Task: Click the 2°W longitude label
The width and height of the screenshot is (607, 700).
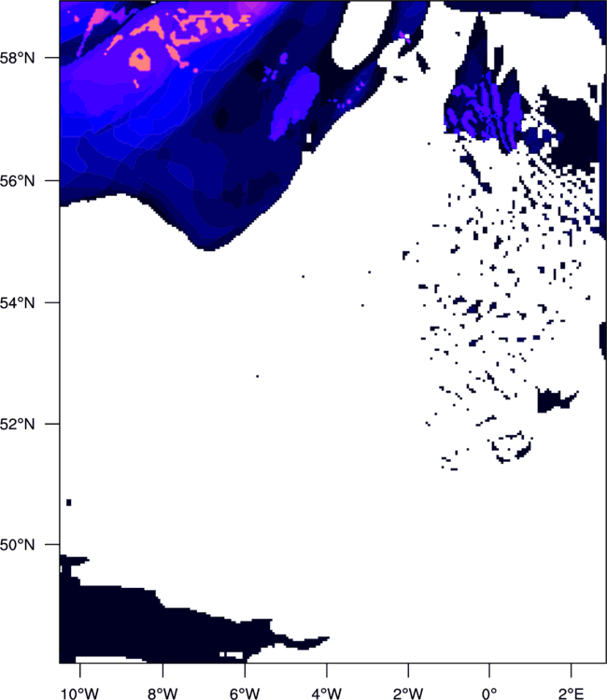Action: click(408, 693)
